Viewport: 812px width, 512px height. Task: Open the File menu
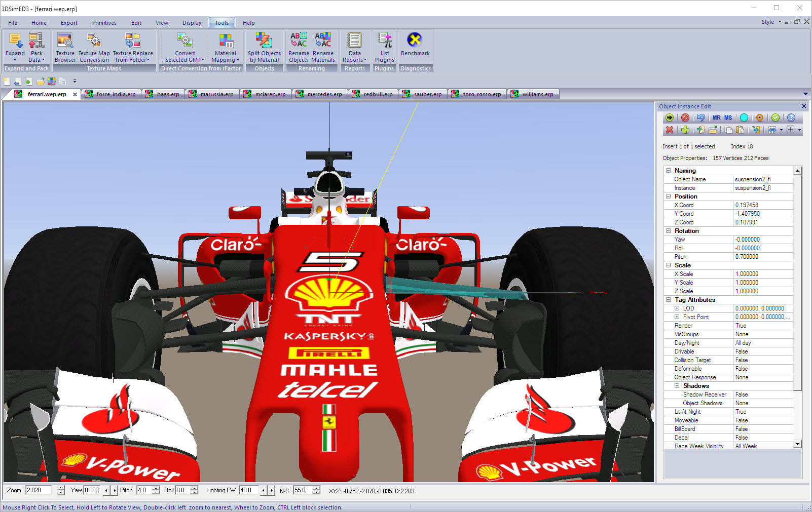point(13,23)
